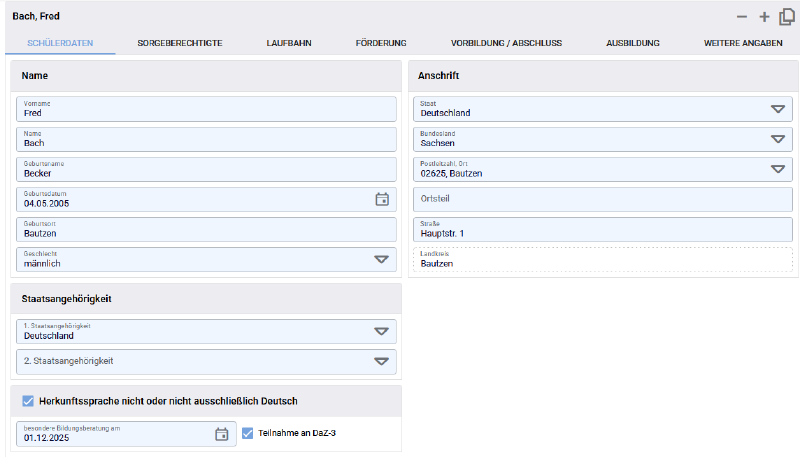Image resolution: width=800 pixels, height=457 pixels.
Task: Open the Geburtsdatum calendar picker
Action: tap(381, 199)
